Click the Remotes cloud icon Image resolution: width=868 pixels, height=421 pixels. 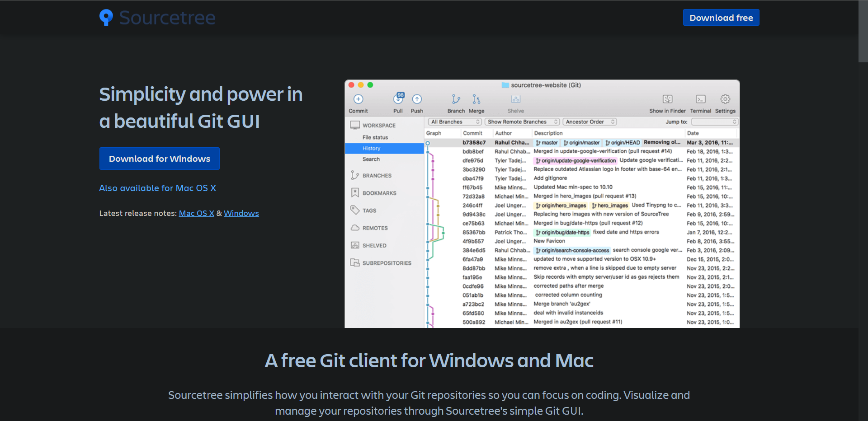(x=355, y=228)
